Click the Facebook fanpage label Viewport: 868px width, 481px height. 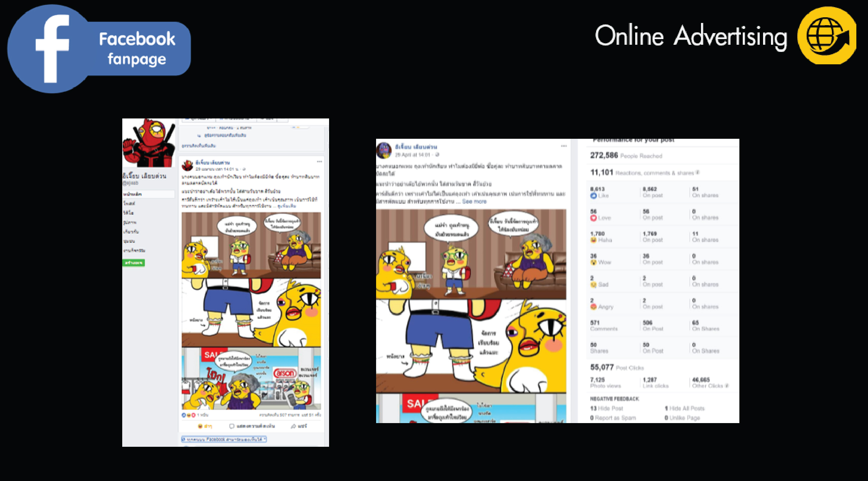point(137,49)
